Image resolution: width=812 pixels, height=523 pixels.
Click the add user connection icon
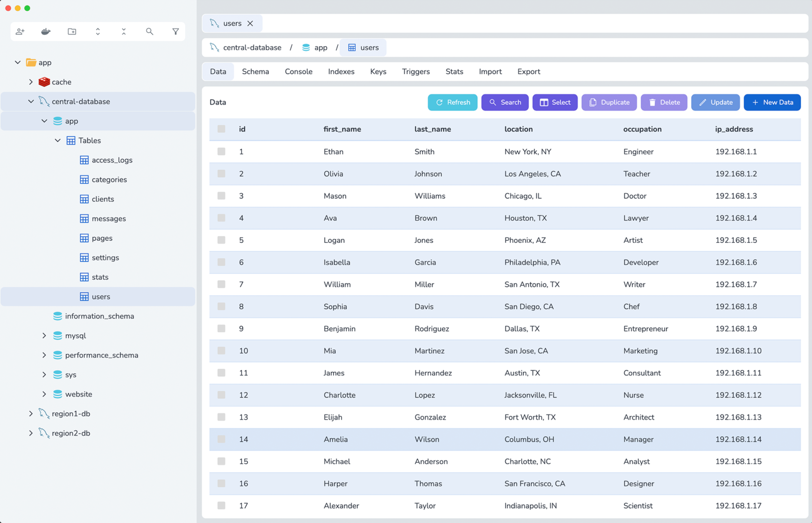point(20,32)
